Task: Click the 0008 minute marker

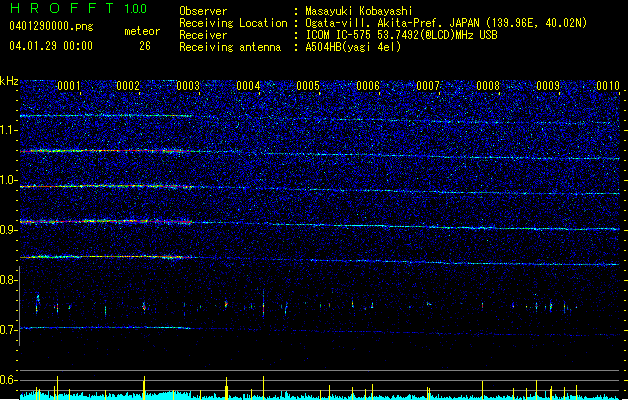Action: [488, 86]
